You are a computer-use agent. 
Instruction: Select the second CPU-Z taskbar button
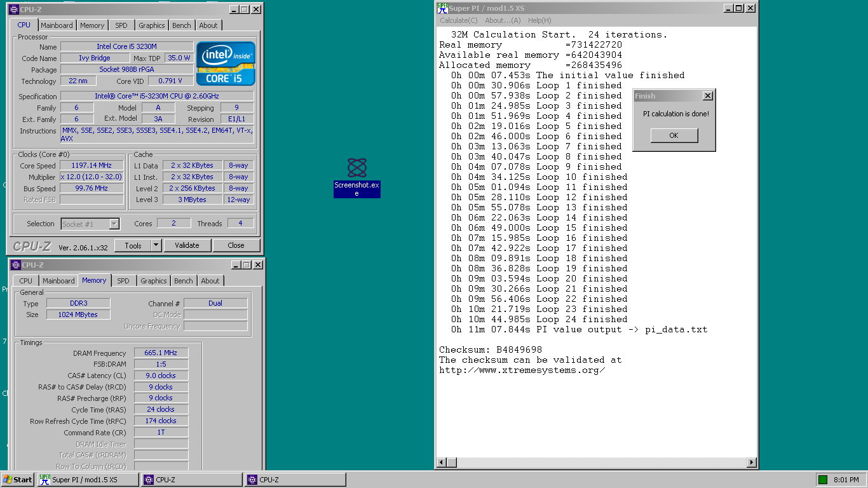295,480
